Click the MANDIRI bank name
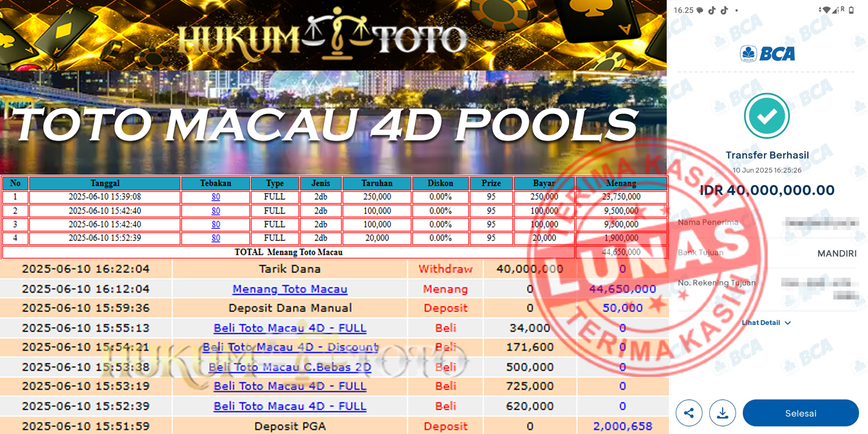The width and height of the screenshot is (868, 434). click(837, 253)
